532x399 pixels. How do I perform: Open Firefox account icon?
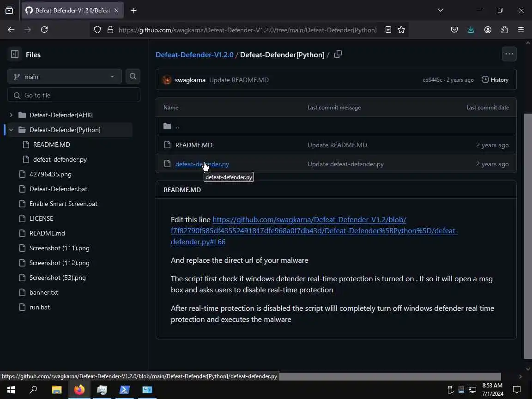point(488,30)
